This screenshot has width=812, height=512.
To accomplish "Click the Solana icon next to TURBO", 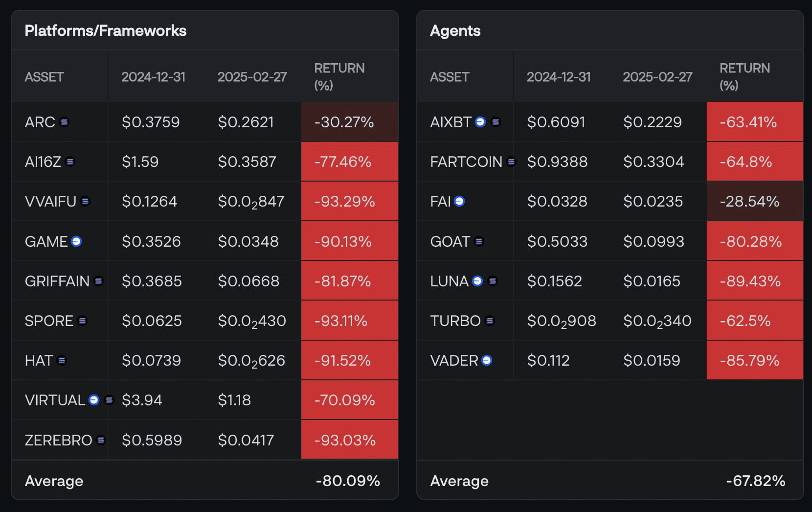I will coord(490,321).
